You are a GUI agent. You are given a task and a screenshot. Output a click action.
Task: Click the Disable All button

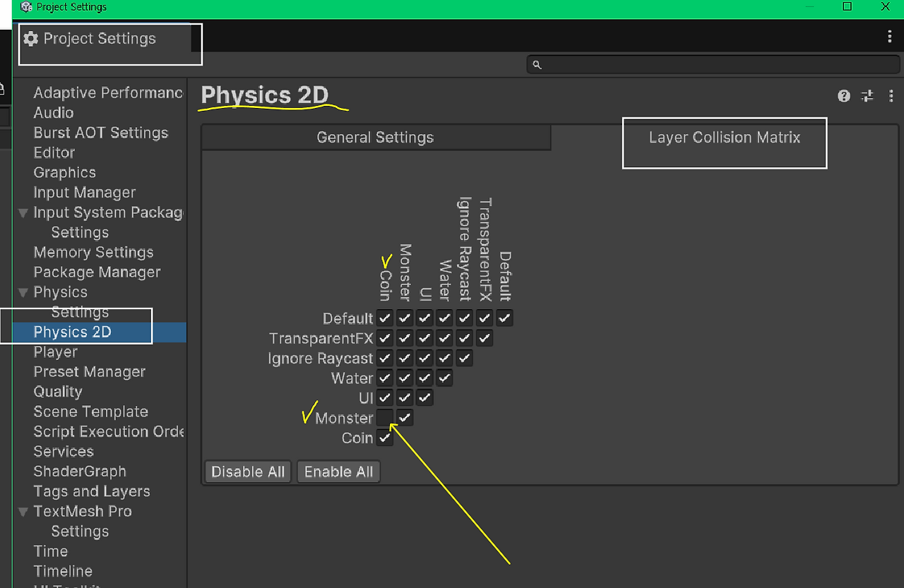click(248, 472)
